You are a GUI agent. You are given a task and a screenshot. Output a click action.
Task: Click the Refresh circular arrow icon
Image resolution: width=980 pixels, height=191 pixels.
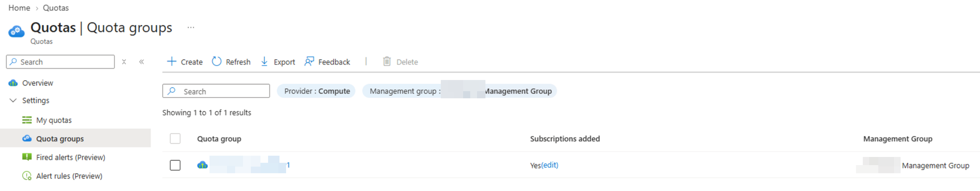(x=217, y=61)
